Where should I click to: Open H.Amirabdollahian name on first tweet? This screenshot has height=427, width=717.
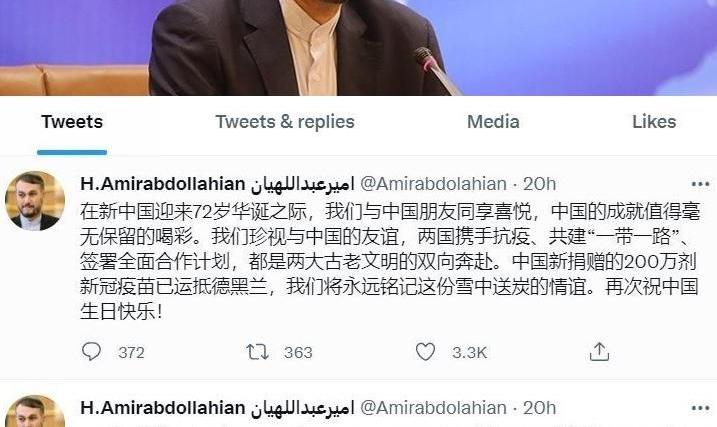(x=217, y=184)
